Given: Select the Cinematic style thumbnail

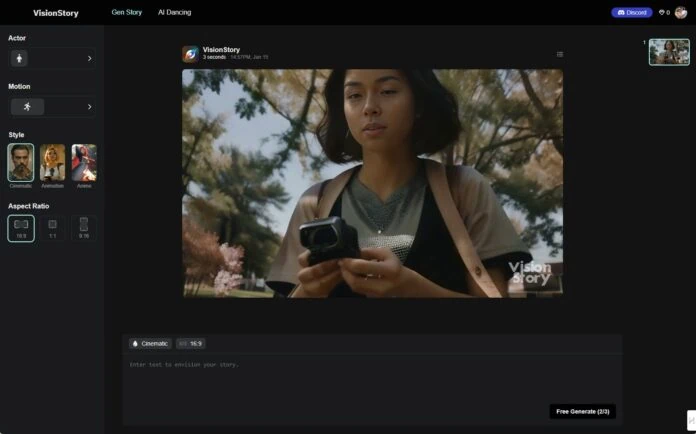Looking at the screenshot, I should coord(20,162).
